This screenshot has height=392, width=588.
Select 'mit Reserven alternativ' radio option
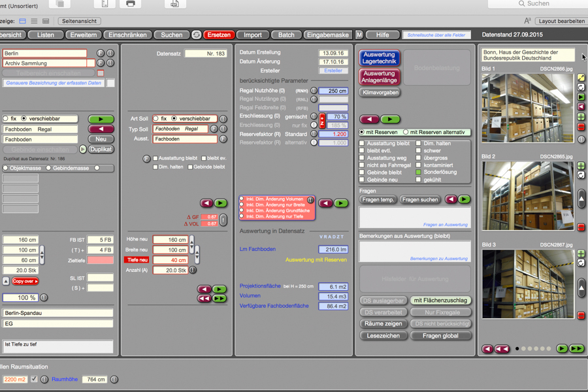tap(406, 132)
